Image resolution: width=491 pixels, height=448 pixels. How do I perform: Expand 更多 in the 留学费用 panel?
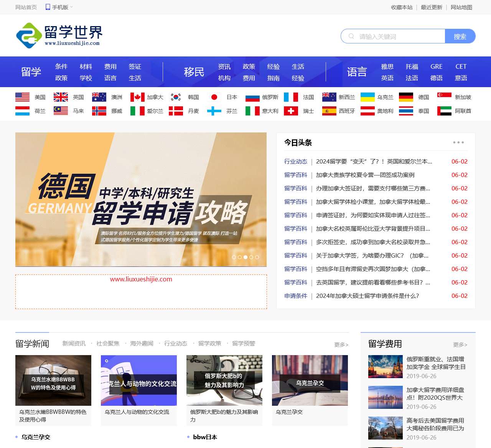tap(460, 345)
